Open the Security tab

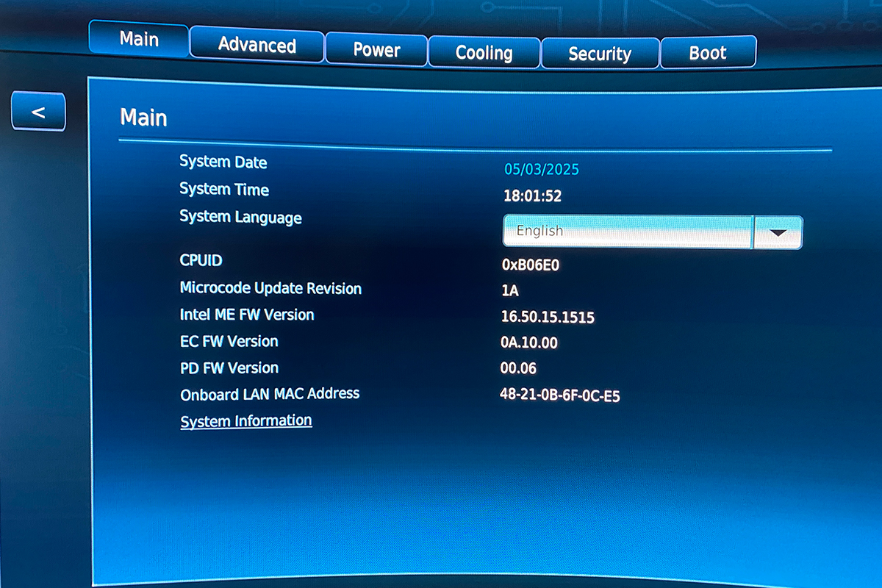pos(600,54)
